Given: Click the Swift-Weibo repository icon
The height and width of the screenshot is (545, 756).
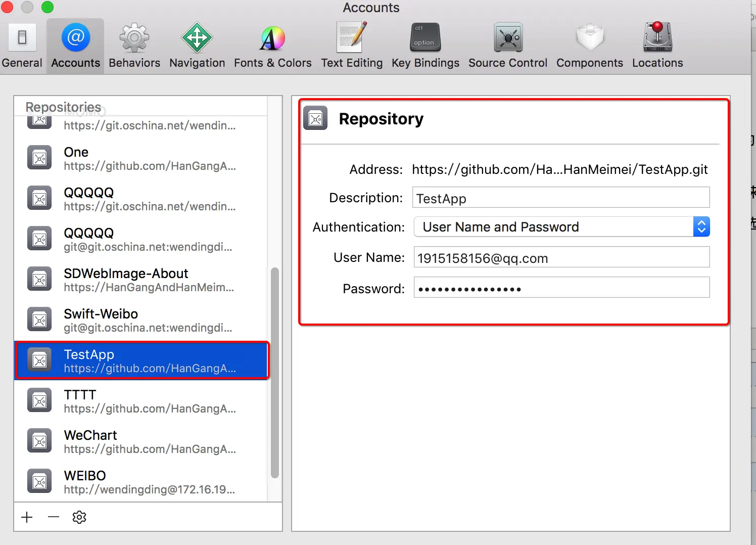Looking at the screenshot, I should coord(39,320).
